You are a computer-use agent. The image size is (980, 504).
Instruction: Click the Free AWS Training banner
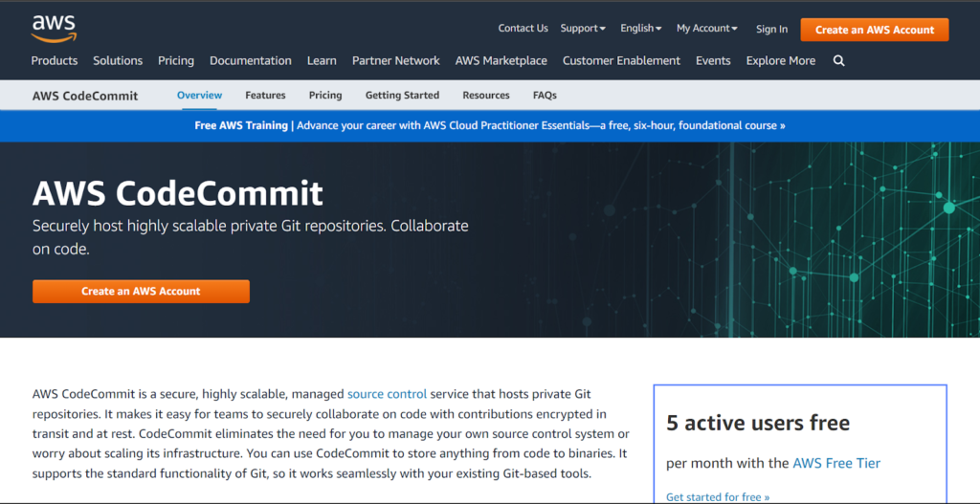pos(490,125)
